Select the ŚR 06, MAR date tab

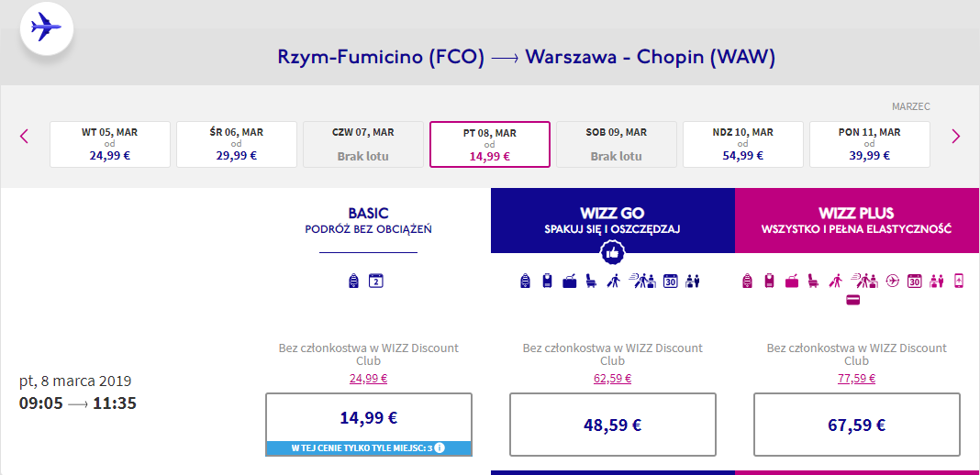(236, 144)
